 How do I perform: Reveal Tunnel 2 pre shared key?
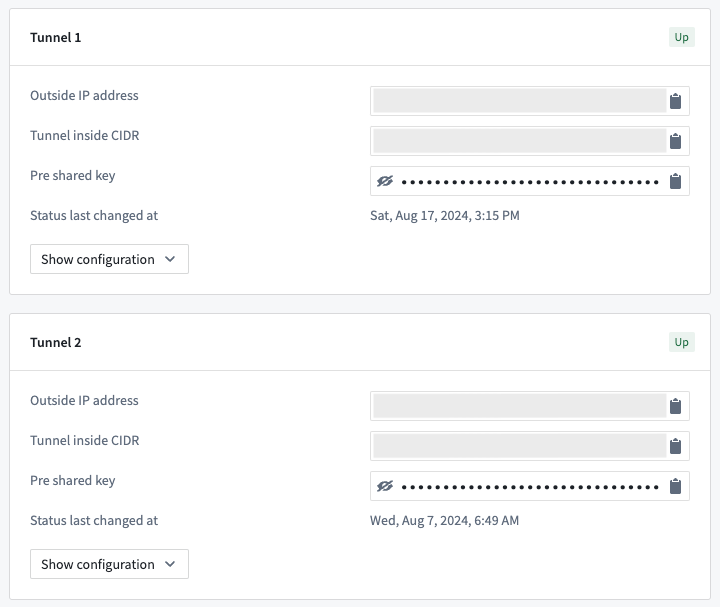click(385, 486)
